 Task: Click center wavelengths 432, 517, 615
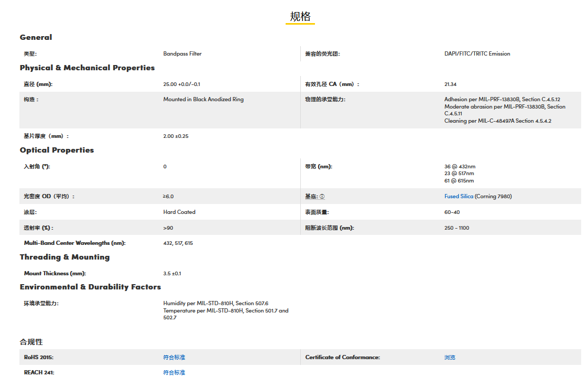coord(178,243)
